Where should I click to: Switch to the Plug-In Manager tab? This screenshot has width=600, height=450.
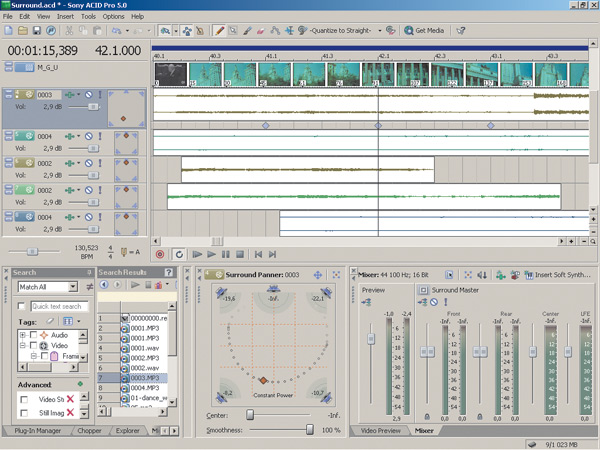[x=38, y=431]
